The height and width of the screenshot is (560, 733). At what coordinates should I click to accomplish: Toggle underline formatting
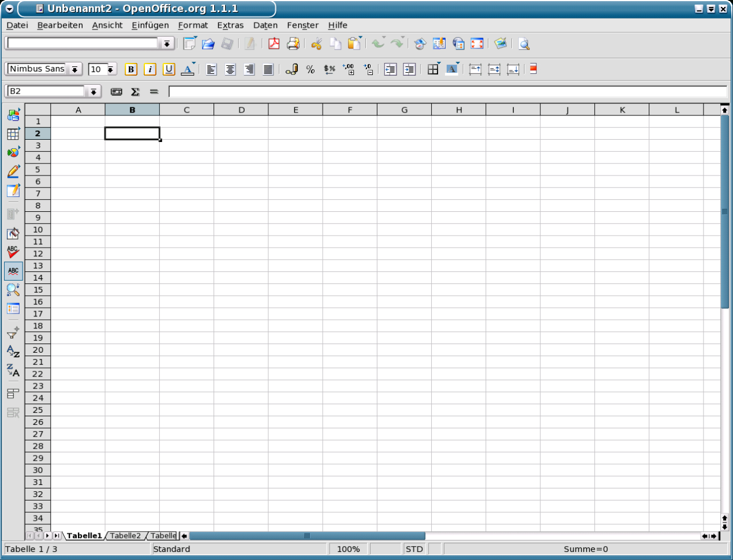pos(168,69)
